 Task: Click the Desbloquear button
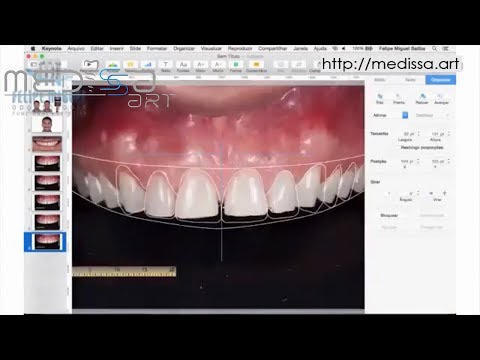tap(432, 215)
